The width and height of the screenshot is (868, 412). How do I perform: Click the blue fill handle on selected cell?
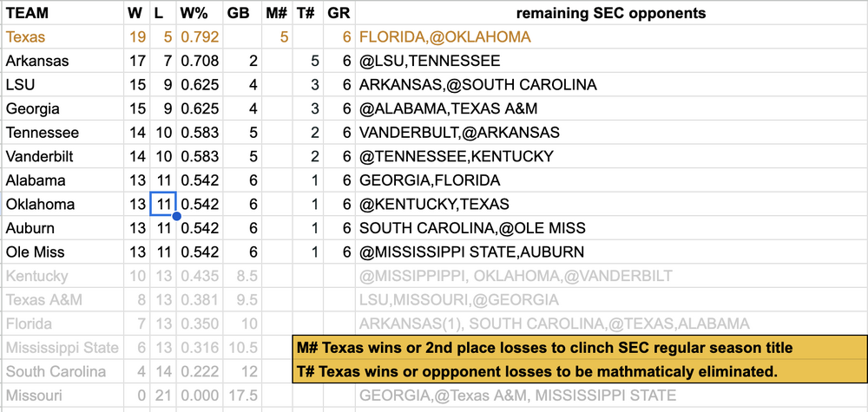pos(176,216)
